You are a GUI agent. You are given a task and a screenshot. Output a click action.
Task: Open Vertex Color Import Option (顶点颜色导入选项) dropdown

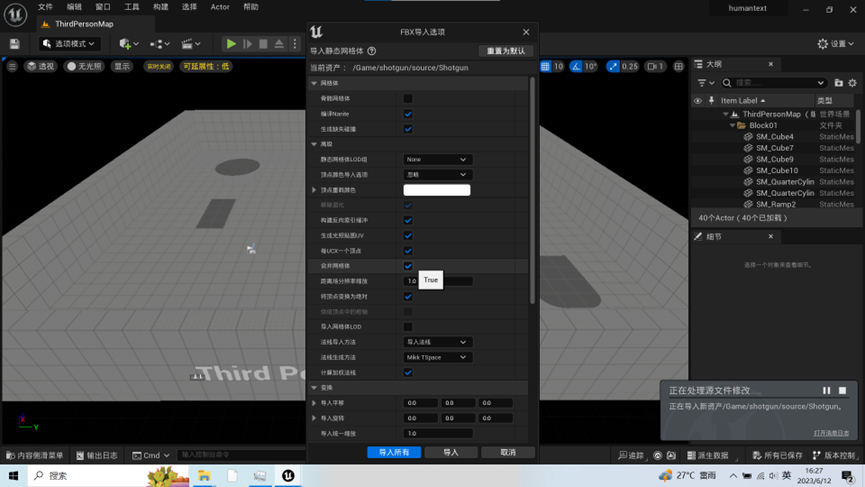[436, 174]
